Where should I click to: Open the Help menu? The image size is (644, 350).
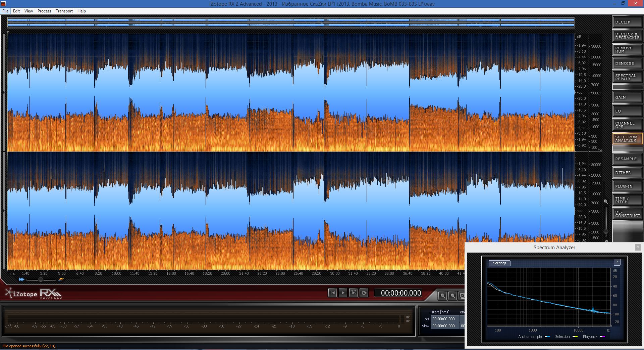[x=82, y=11]
